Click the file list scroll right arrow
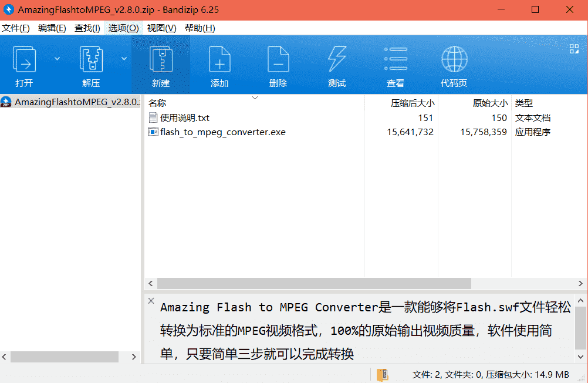 click(580, 284)
